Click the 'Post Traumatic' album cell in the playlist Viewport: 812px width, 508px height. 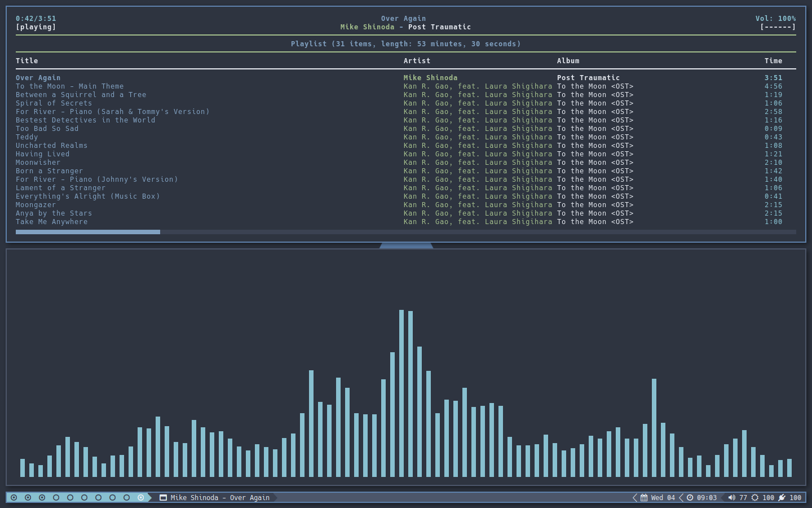point(589,78)
